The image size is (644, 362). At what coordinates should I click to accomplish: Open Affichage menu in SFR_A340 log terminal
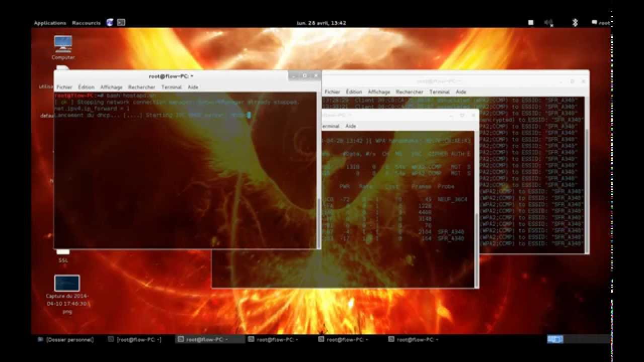point(379,92)
